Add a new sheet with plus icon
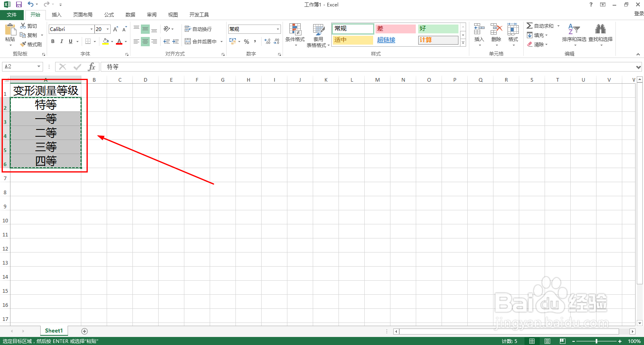The width and height of the screenshot is (644, 345). tap(85, 331)
